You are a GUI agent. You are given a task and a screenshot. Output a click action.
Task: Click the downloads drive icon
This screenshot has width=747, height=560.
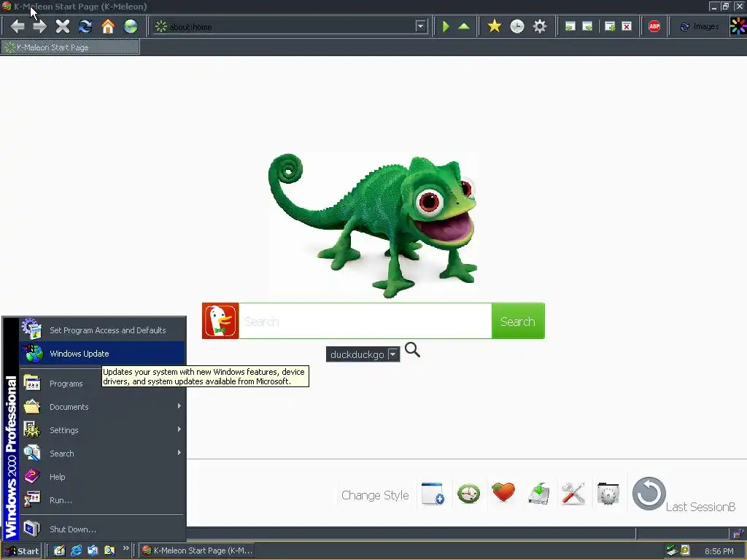539,494
